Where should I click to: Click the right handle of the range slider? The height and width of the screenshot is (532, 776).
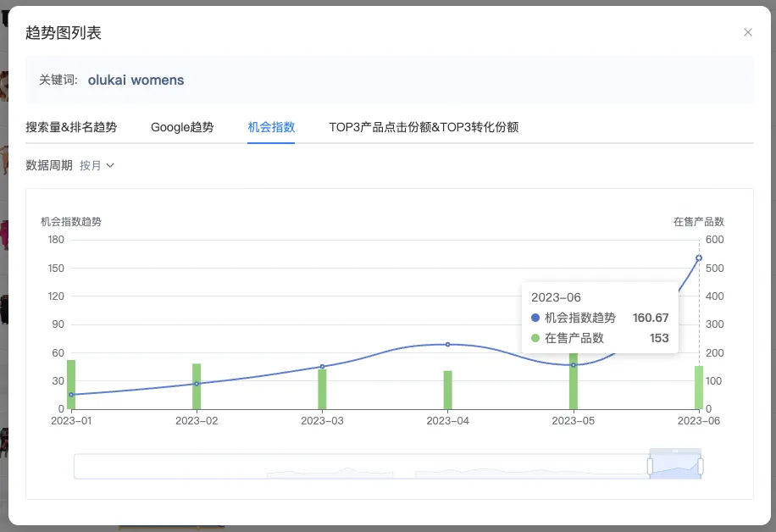(x=701, y=466)
